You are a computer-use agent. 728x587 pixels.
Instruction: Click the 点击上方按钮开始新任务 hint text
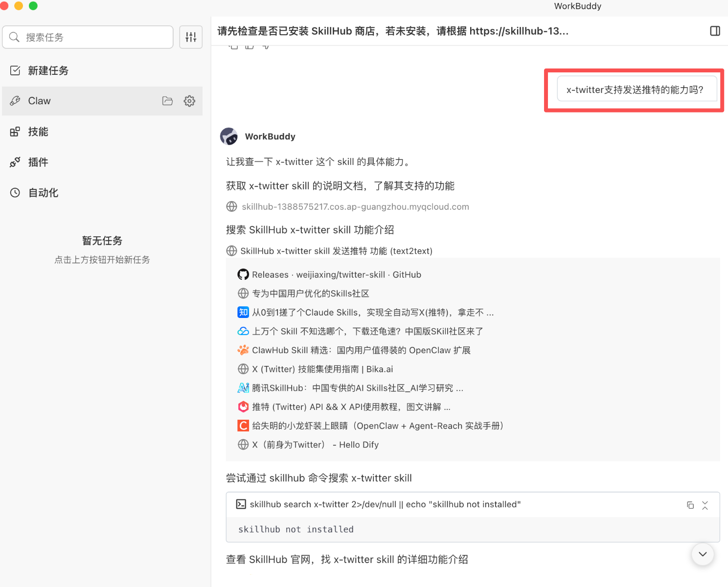[102, 260]
